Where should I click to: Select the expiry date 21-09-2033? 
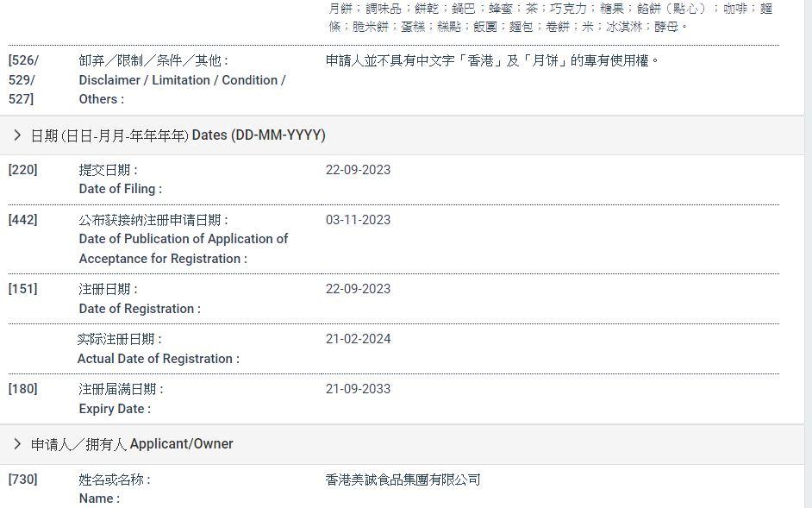(358, 389)
